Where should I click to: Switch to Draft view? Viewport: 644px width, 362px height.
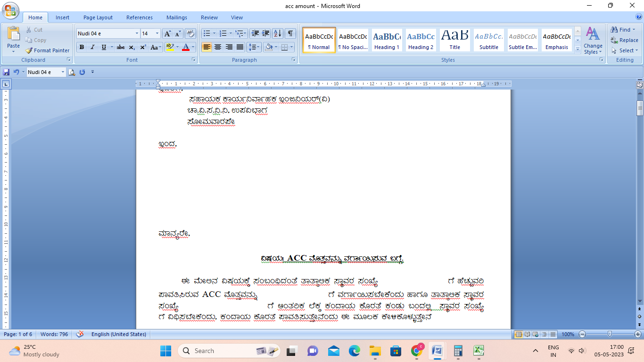coord(553,334)
